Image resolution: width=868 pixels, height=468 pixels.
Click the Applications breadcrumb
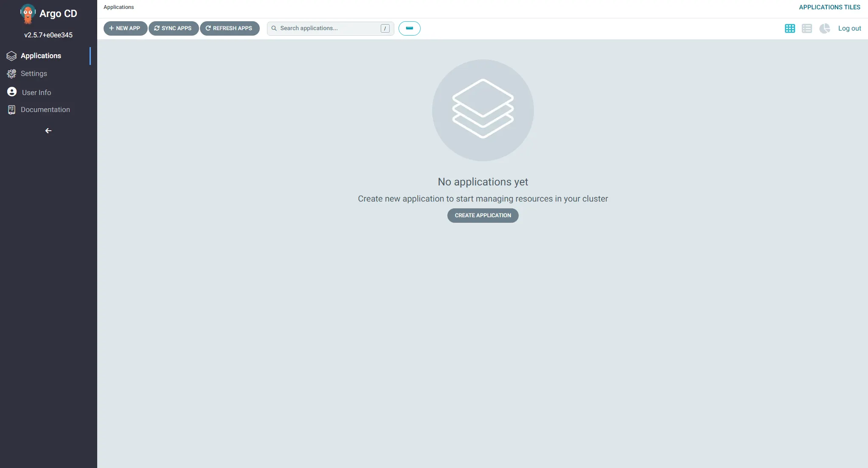click(x=118, y=7)
